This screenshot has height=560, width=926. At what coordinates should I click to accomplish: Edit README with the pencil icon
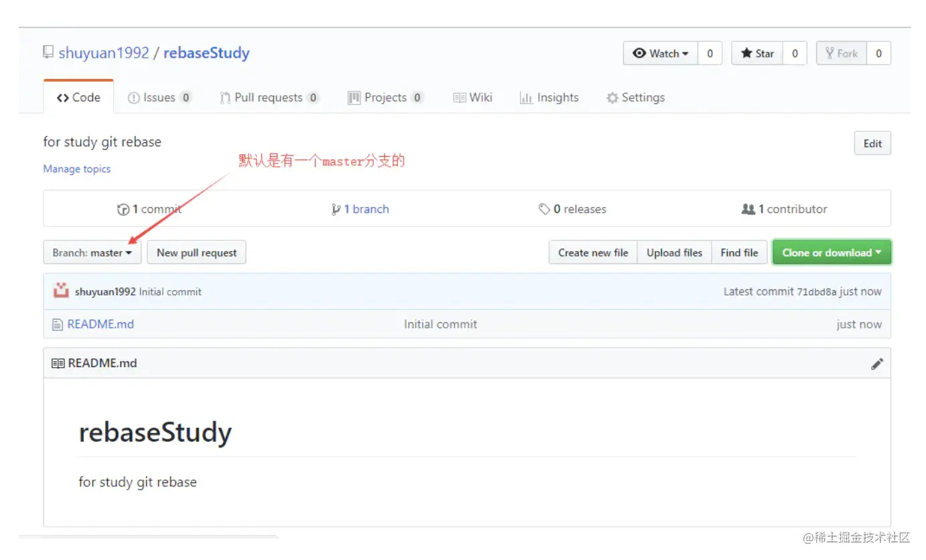click(x=877, y=364)
